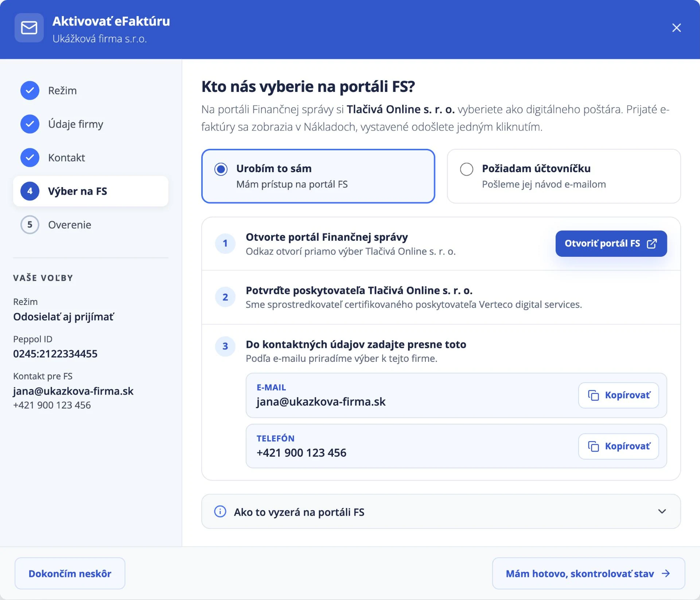Expand Ako to vyzerá na portáli FS
The width and height of the screenshot is (700, 600).
pos(441,512)
